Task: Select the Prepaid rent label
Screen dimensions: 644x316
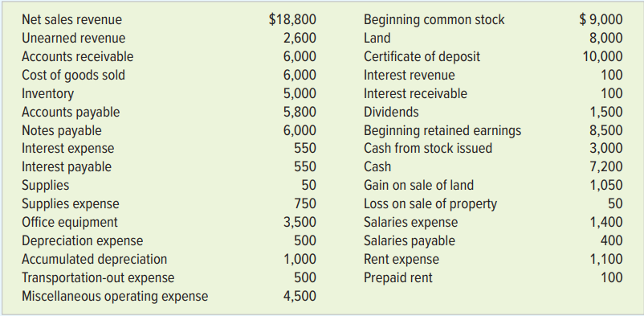Action: [x=398, y=278]
